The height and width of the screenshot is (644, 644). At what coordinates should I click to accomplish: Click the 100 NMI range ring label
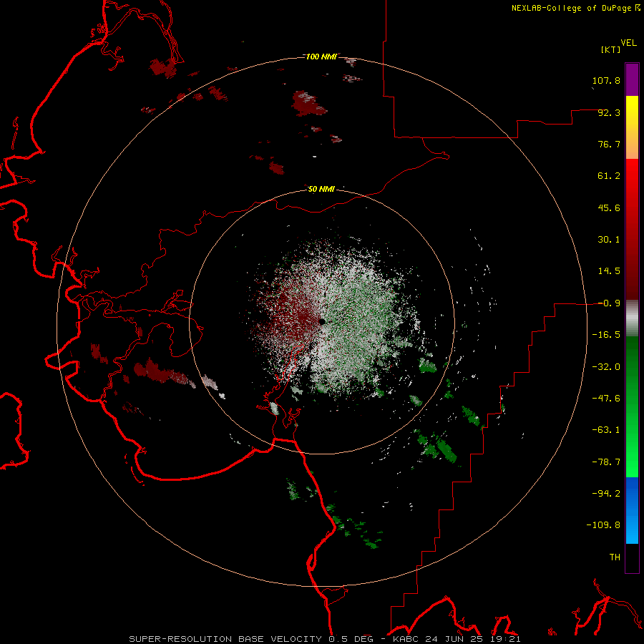tap(321, 57)
